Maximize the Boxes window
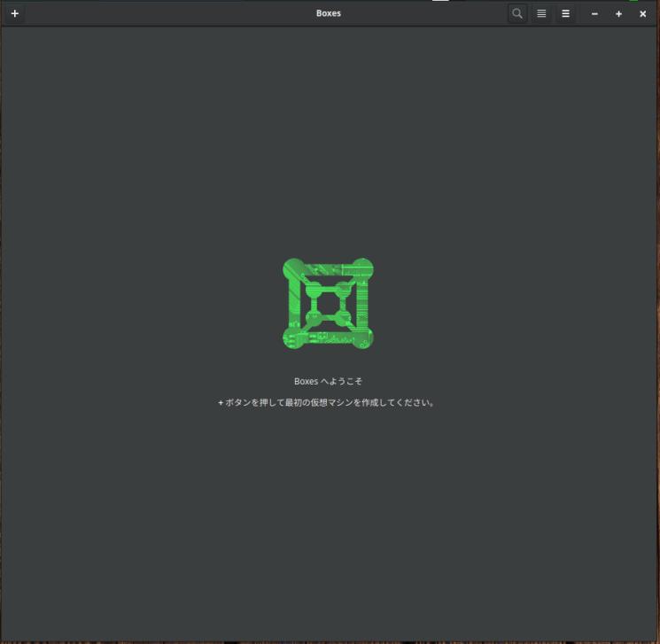Screen dimensions: 660x644 (x=618, y=14)
